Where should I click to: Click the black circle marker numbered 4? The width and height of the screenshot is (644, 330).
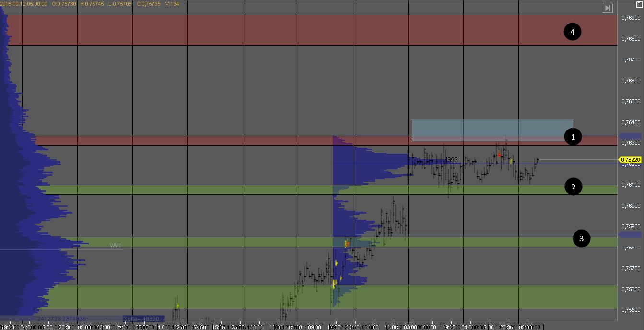click(x=572, y=32)
